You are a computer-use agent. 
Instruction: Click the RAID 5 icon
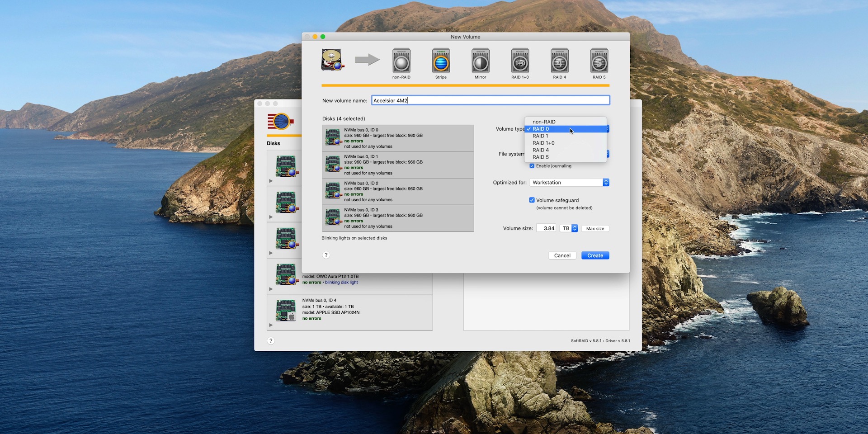[x=599, y=61]
